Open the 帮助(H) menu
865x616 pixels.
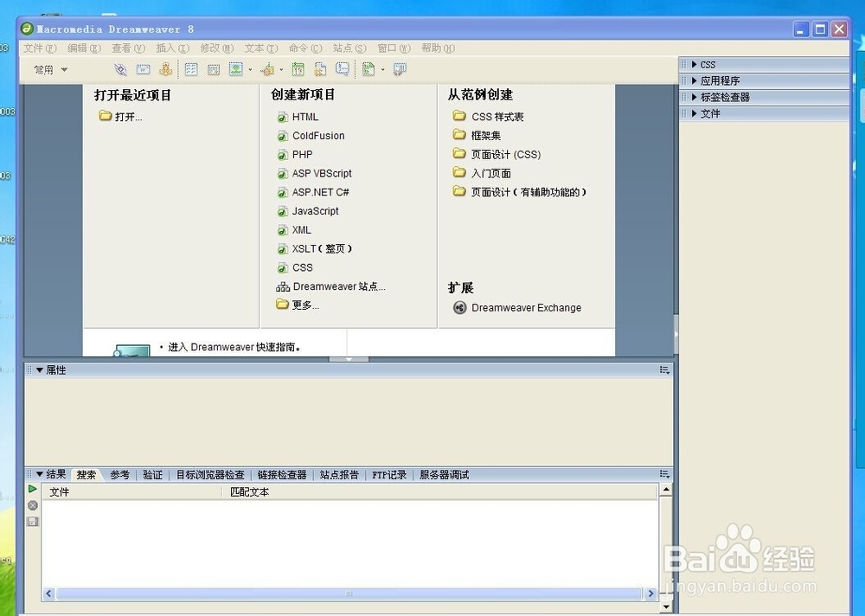pos(438,48)
